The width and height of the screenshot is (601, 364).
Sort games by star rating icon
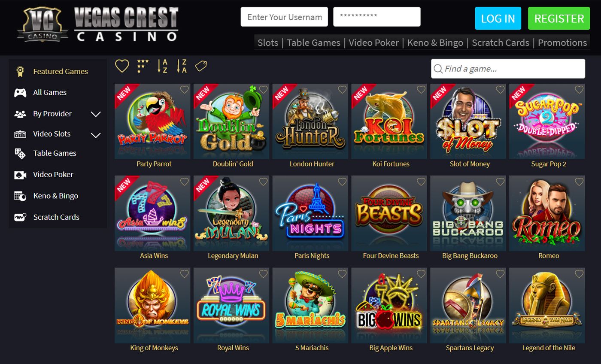click(x=143, y=66)
